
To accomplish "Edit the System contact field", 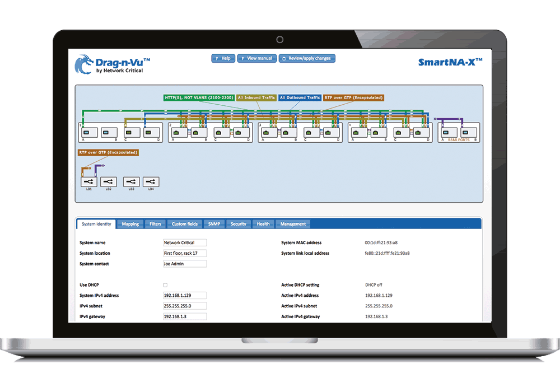I will tap(185, 264).
